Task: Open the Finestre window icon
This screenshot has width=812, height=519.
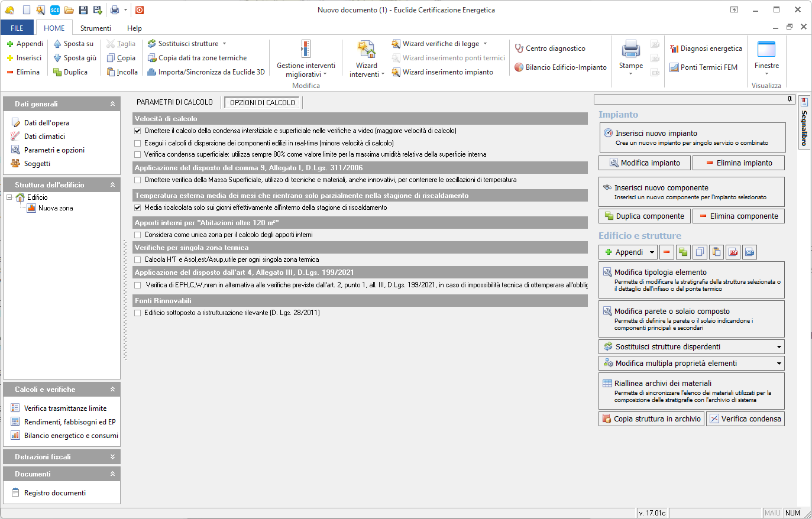Action: click(x=766, y=50)
